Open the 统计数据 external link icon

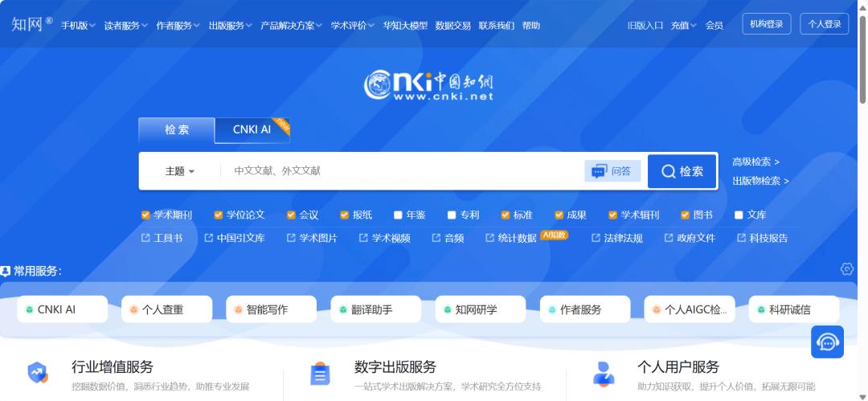click(x=490, y=238)
